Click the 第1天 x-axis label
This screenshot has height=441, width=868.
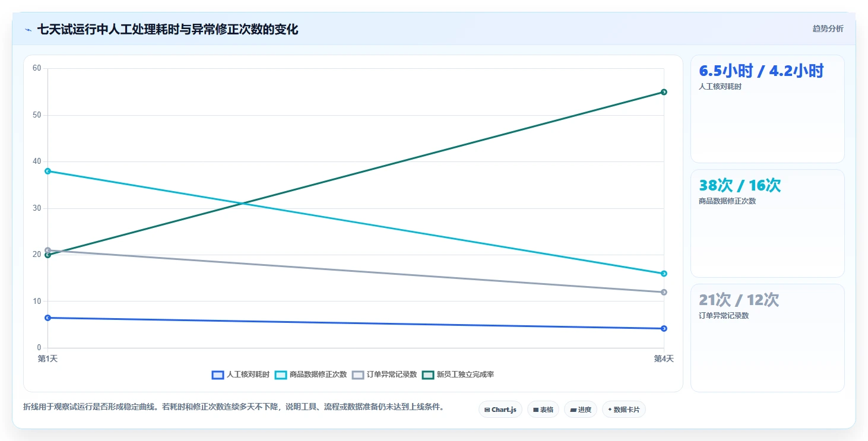47,358
